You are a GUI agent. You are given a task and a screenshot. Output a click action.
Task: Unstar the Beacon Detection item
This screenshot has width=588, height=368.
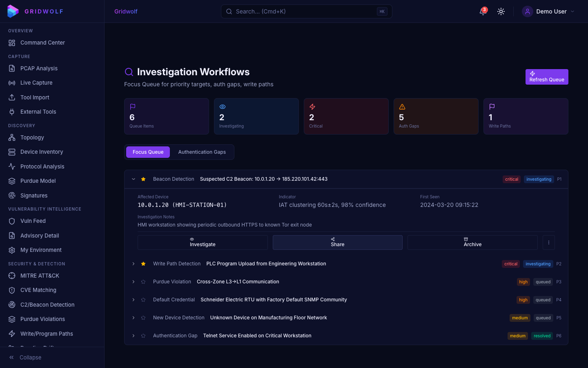pyautogui.click(x=143, y=179)
